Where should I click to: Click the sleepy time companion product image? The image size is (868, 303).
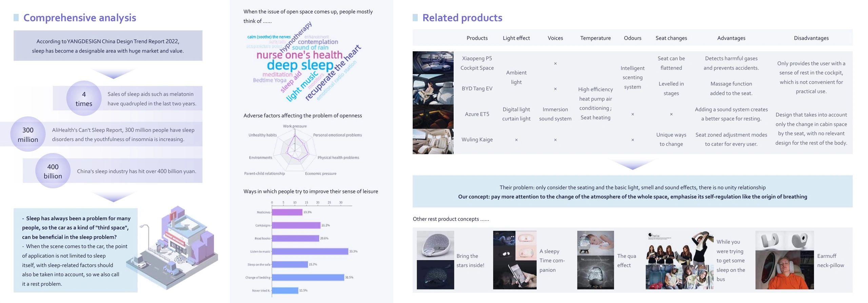515,260
